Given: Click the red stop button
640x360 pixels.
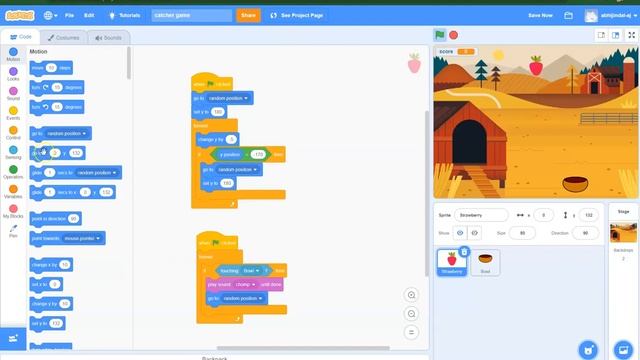Looking at the screenshot, I should tap(453, 35).
